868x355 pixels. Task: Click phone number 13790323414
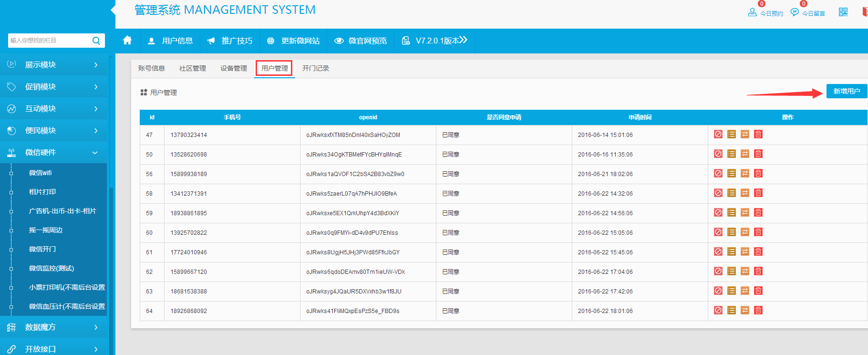pyautogui.click(x=189, y=135)
